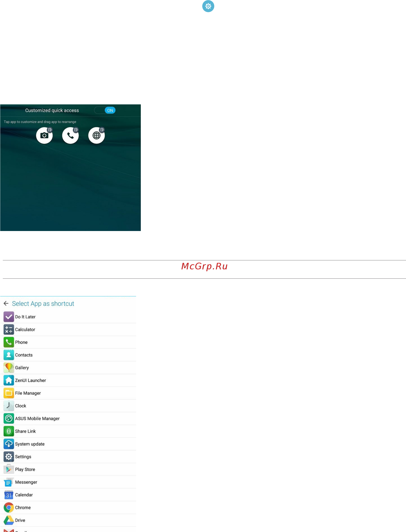406x532 pixels.
Task: Select 'Clock' label in app list
Action: (21, 406)
